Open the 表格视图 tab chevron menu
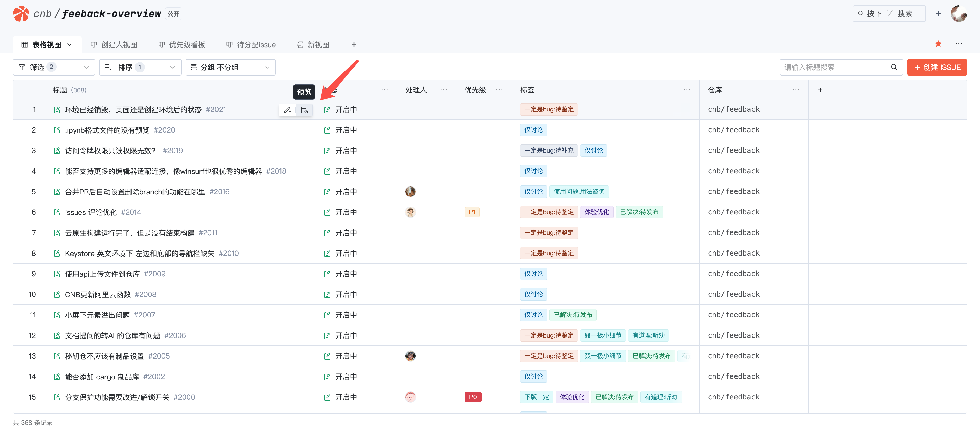The height and width of the screenshot is (431, 980). 70,45
